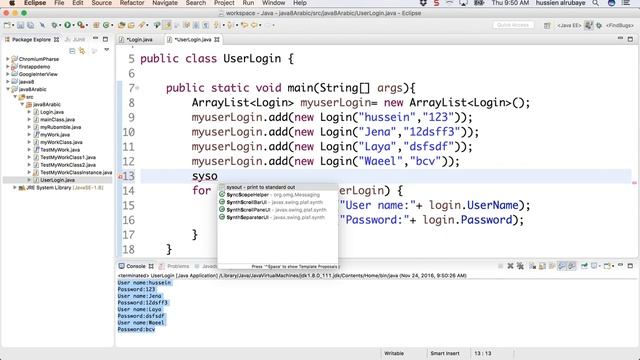Open the Navigate menu
The image size is (640, 360).
[x=164, y=3]
